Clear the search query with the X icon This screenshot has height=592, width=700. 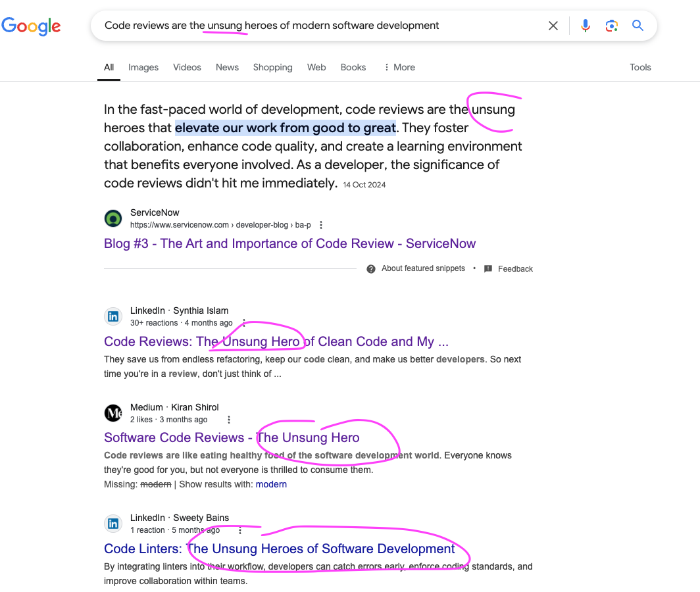pyautogui.click(x=553, y=26)
